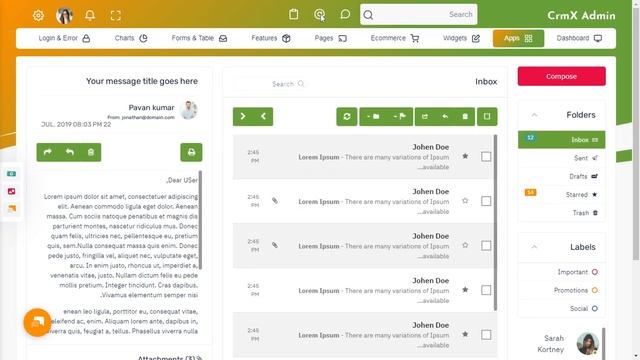Viewport: 640px width, 360px height.
Task: Forward the open message
Action: click(x=48, y=152)
